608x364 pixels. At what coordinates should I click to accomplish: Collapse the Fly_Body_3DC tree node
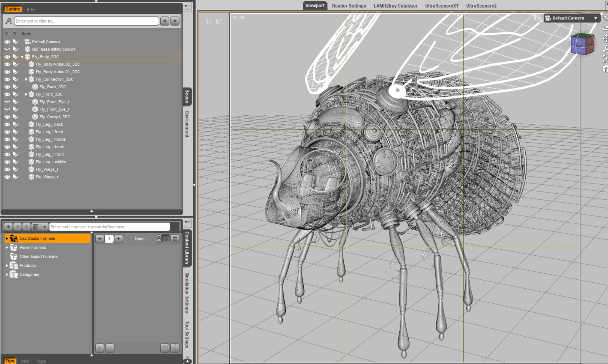tap(22, 57)
